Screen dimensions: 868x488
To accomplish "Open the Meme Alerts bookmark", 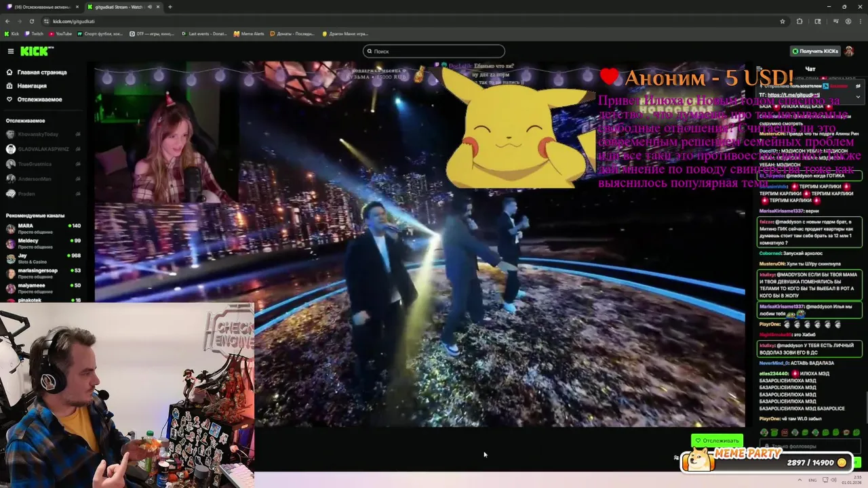I will coord(249,33).
